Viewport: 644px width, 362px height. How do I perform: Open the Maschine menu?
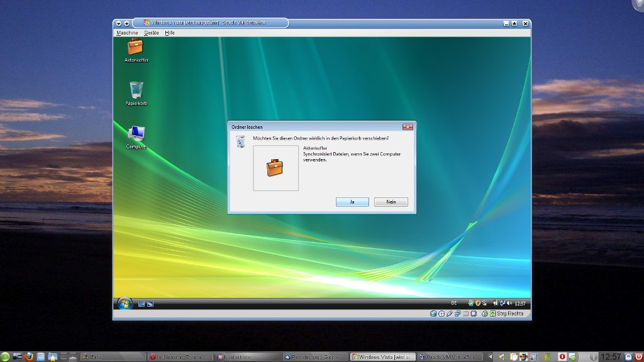[127, 33]
